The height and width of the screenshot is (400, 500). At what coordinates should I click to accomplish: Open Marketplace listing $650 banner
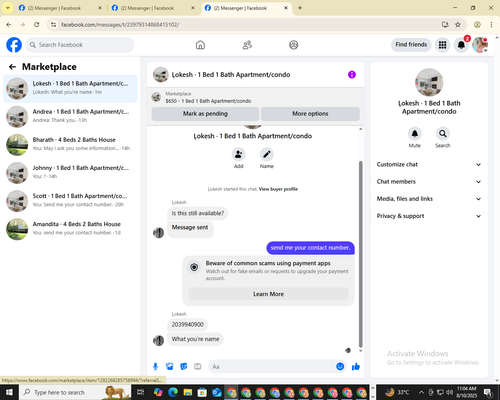coord(256,97)
